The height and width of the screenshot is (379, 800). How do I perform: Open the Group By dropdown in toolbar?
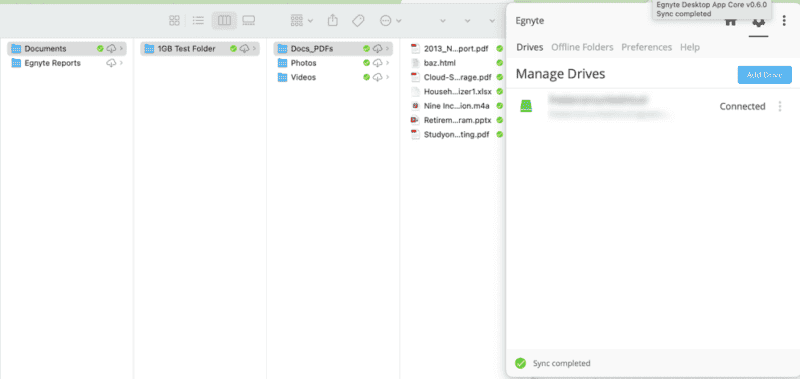pyautogui.click(x=302, y=20)
